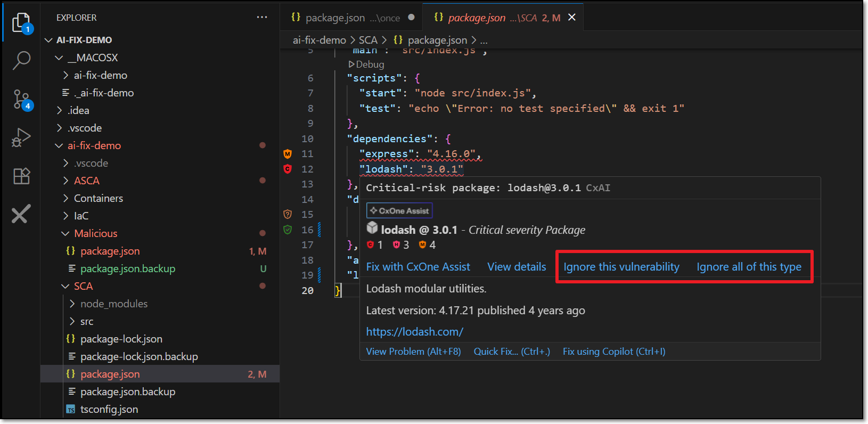This screenshot has height=424, width=868.
Task: Collapse the SCA folder
Action: coord(65,286)
